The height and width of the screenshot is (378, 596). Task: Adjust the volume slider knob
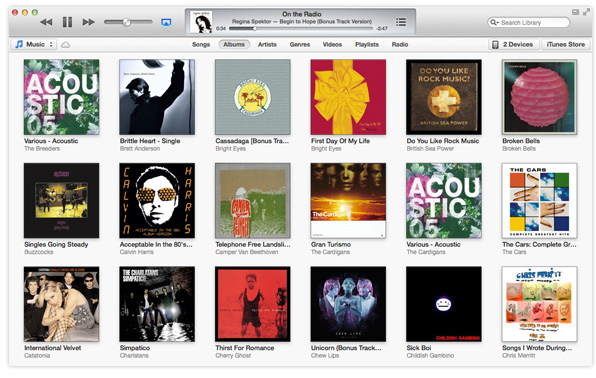(x=127, y=22)
